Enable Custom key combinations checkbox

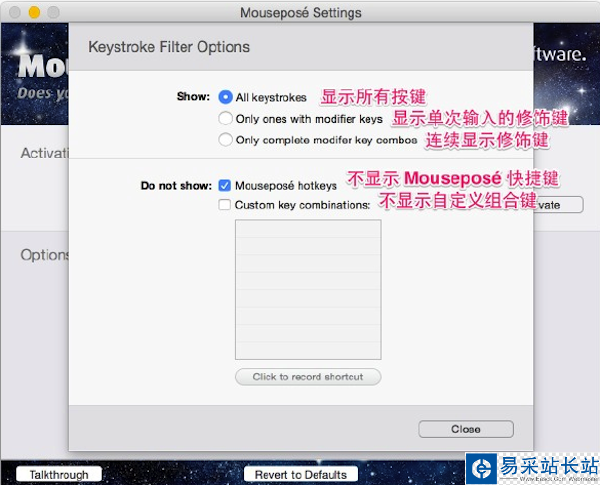(225, 204)
